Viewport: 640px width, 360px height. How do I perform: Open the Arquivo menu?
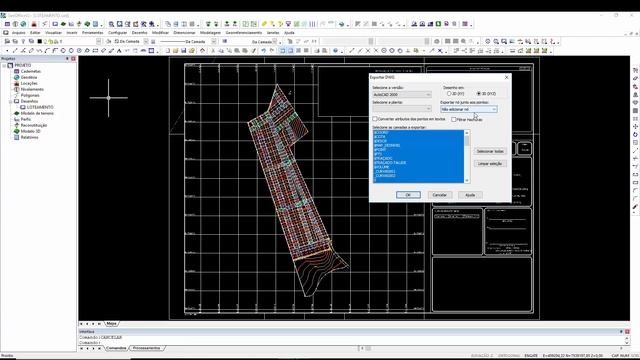point(18,33)
